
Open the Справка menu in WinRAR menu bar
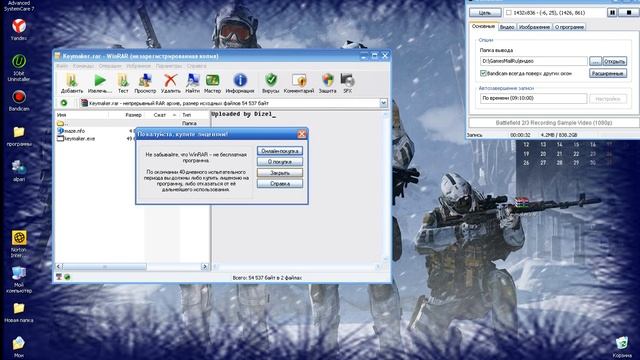196,66
